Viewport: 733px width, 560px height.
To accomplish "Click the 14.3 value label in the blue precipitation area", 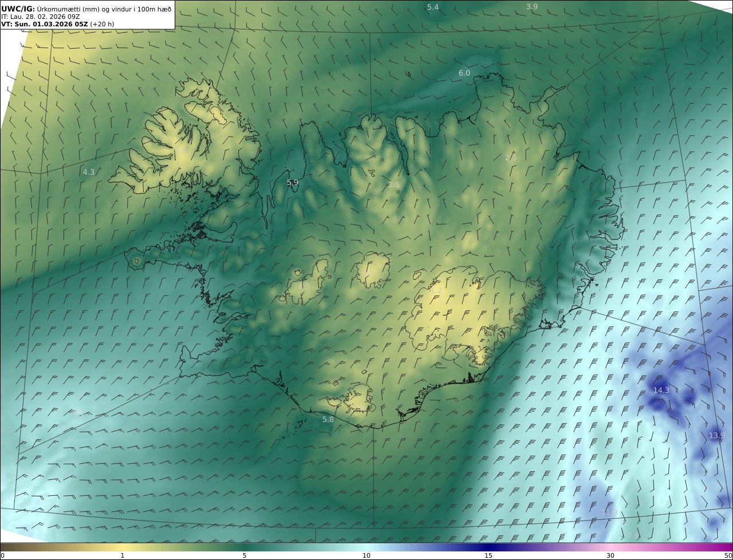I will click(x=661, y=390).
